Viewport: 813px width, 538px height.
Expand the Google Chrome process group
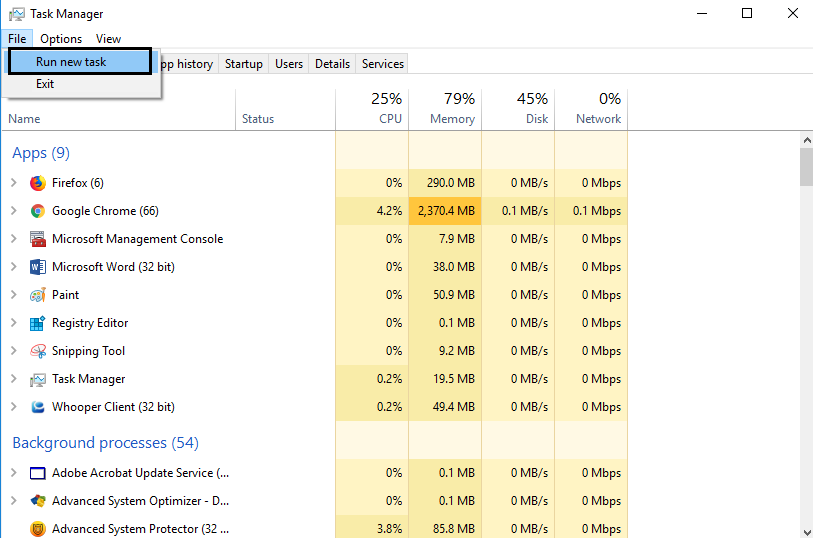14,210
